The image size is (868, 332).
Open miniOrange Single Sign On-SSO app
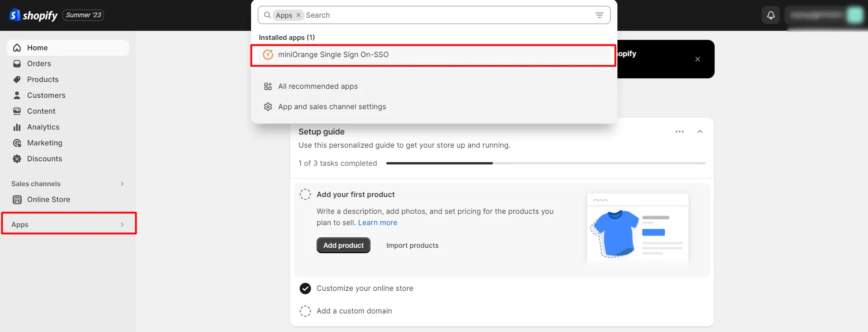point(433,55)
